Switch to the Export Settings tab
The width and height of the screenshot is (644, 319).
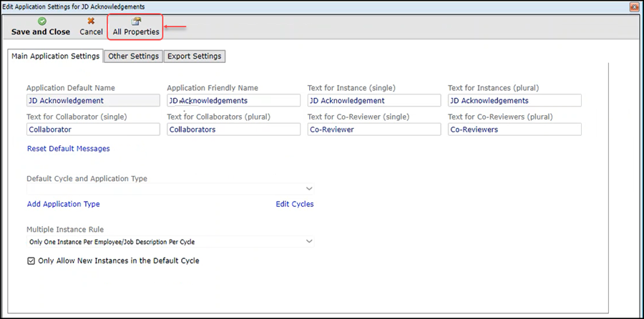(194, 57)
